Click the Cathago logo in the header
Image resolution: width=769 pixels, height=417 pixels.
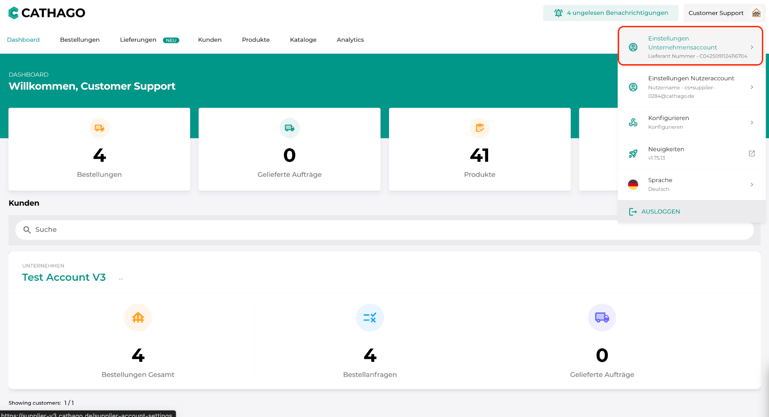47,13
